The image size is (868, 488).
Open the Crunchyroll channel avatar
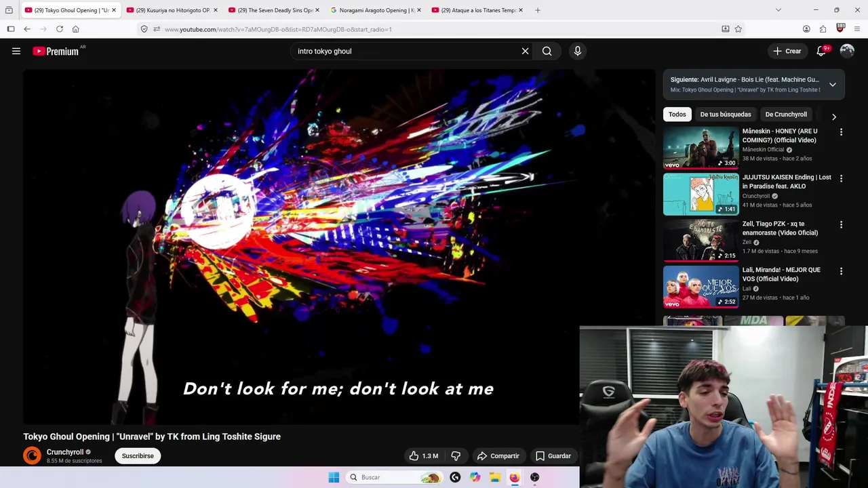(32, 456)
